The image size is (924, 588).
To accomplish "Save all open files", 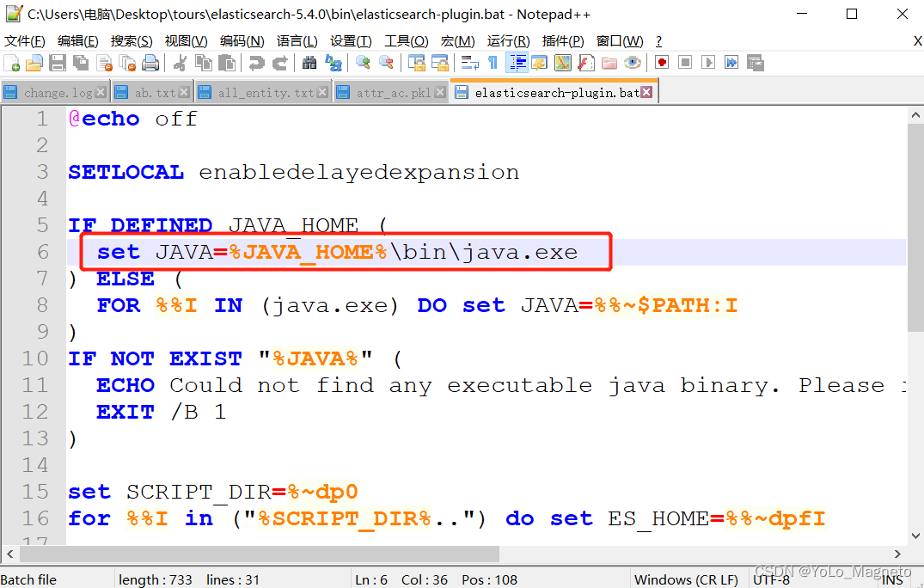I will 80,63.
